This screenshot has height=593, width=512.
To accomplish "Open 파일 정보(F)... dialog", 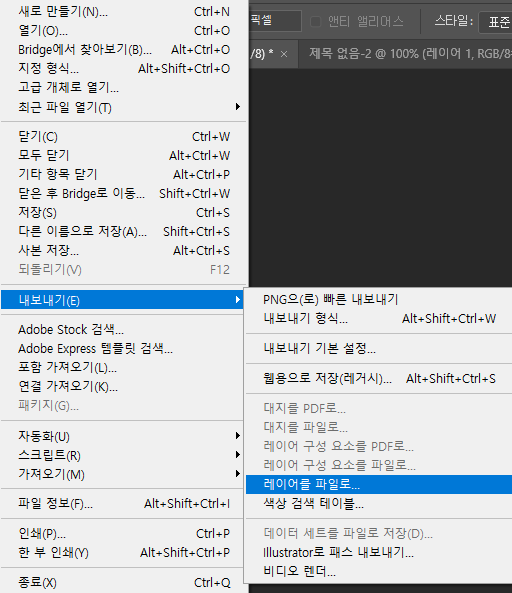I will coord(122,503).
